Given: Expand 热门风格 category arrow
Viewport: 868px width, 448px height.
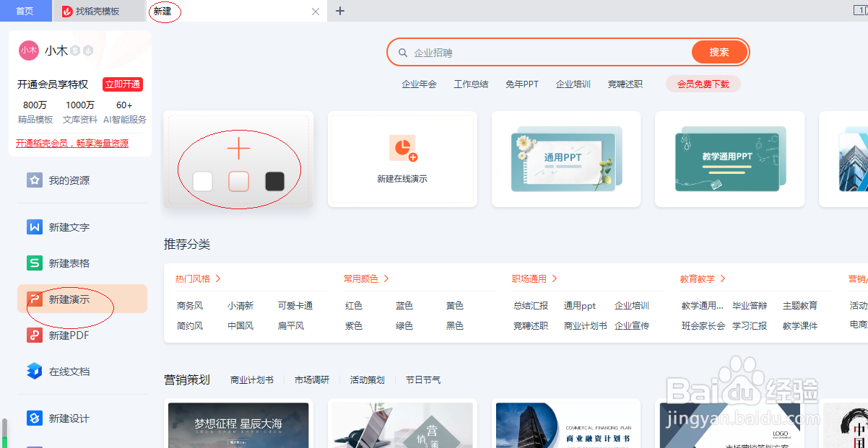Looking at the screenshot, I should pyautogui.click(x=218, y=278).
